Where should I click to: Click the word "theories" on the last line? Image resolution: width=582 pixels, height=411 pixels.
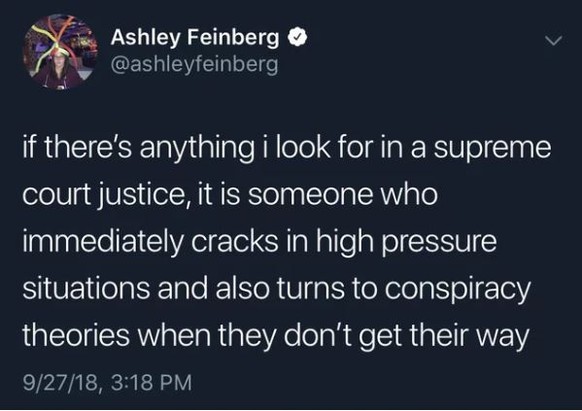(76, 335)
